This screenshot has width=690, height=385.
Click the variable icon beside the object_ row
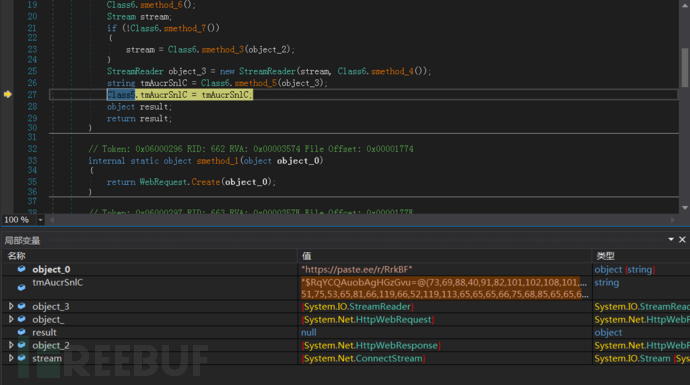coord(21,319)
